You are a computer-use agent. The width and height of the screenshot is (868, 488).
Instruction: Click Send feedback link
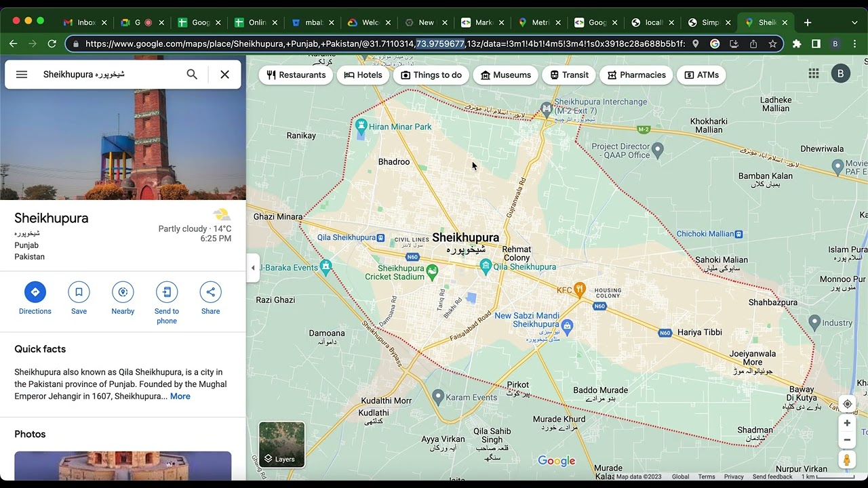[x=772, y=476]
